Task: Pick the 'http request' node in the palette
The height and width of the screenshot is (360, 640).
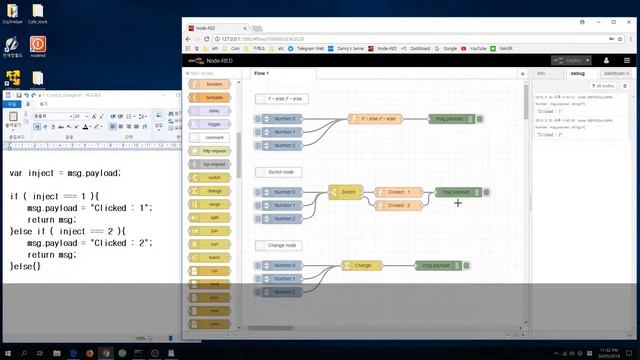Action: coord(210,151)
